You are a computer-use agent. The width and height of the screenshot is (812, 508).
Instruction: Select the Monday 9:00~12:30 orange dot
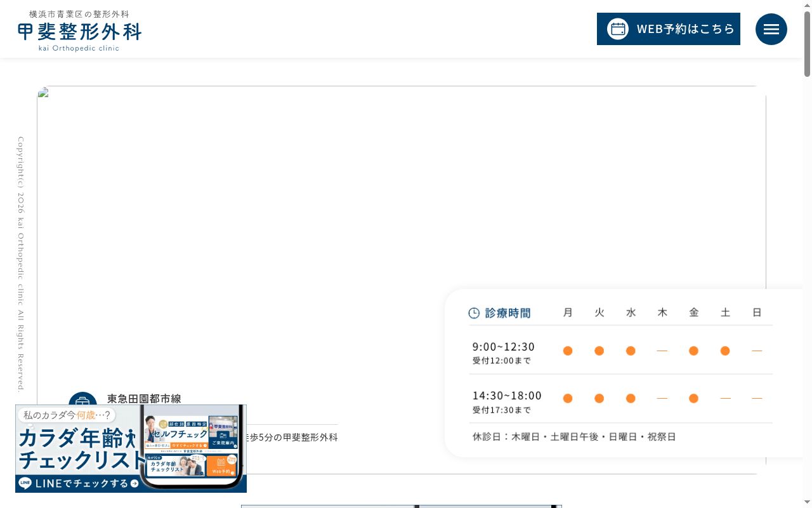click(568, 351)
